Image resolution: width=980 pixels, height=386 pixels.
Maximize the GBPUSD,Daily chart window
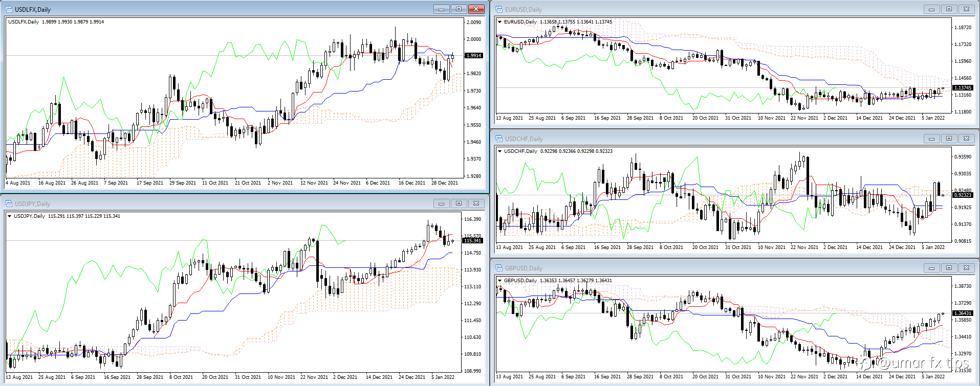pyautogui.click(x=949, y=268)
